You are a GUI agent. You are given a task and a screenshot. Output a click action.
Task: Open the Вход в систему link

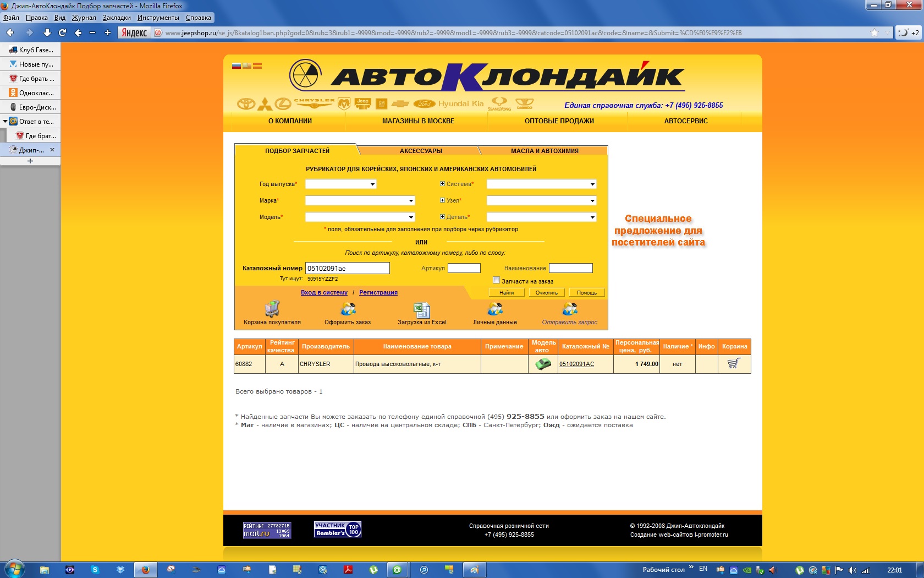324,292
